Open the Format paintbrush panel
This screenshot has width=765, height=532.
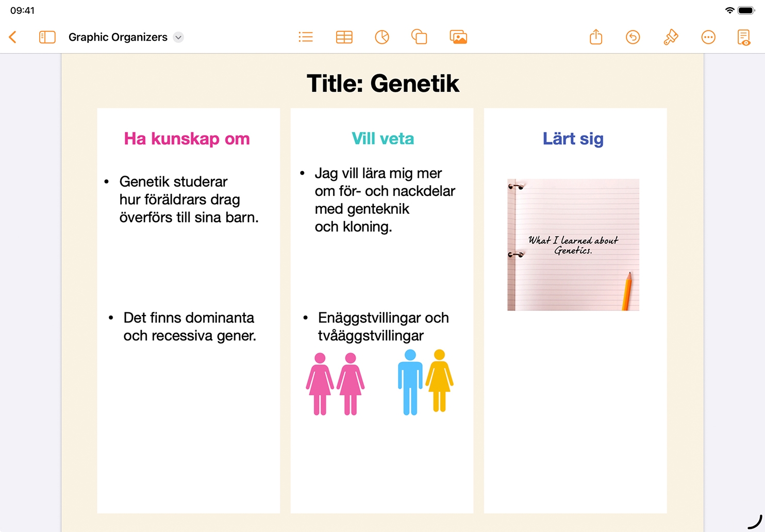point(671,37)
